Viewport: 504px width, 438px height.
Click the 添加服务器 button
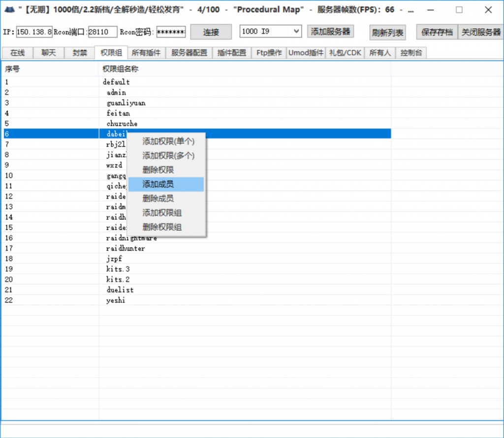(331, 31)
